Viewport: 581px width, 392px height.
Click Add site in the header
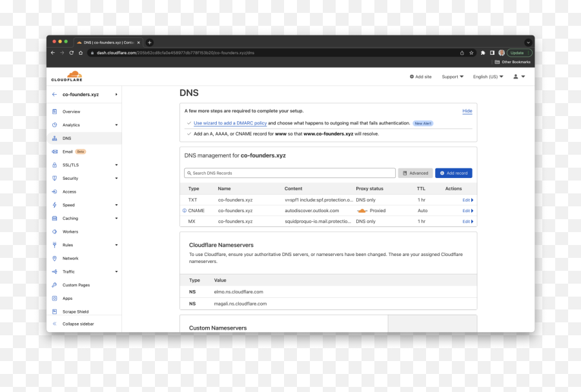420,77
